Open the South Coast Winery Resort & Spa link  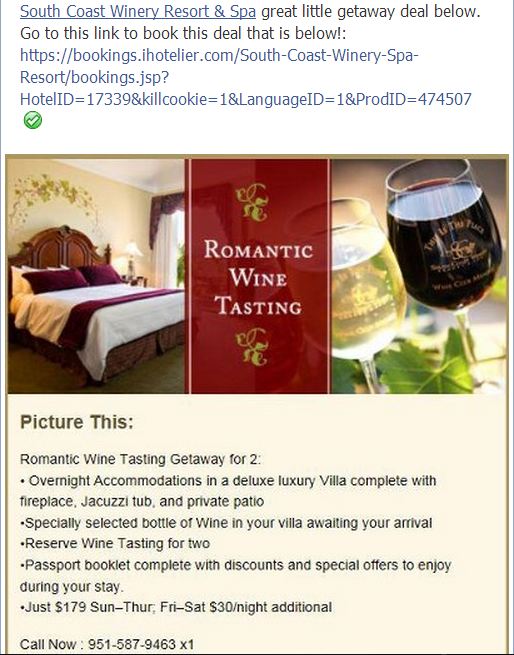tap(138, 11)
